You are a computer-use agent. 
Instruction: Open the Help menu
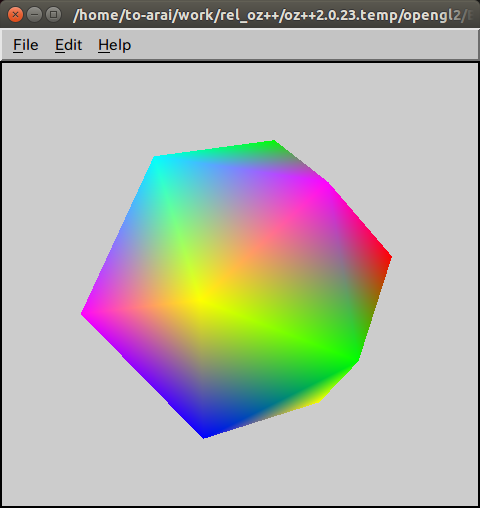[x=114, y=45]
